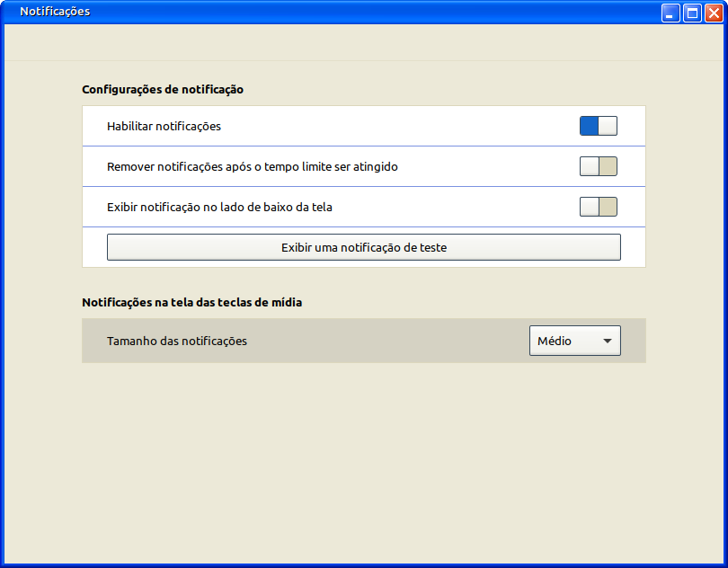Click the Configurações de notificação heading

tap(163, 89)
